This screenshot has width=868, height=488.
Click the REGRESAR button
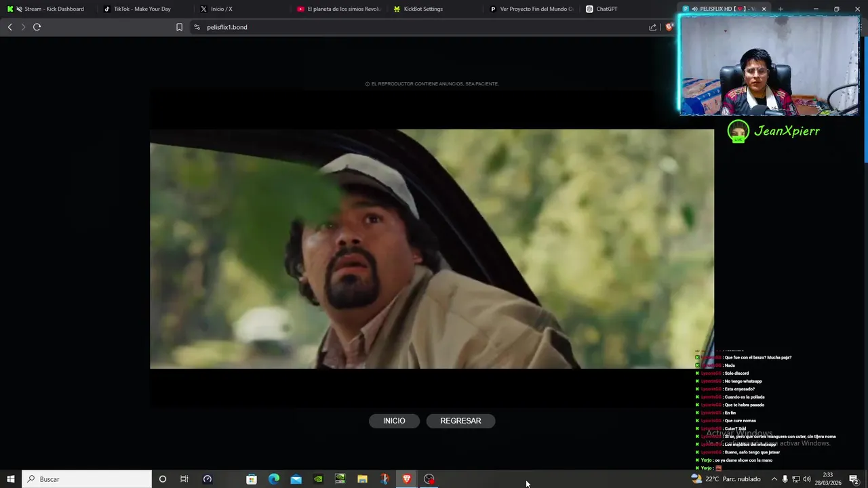(x=460, y=421)
